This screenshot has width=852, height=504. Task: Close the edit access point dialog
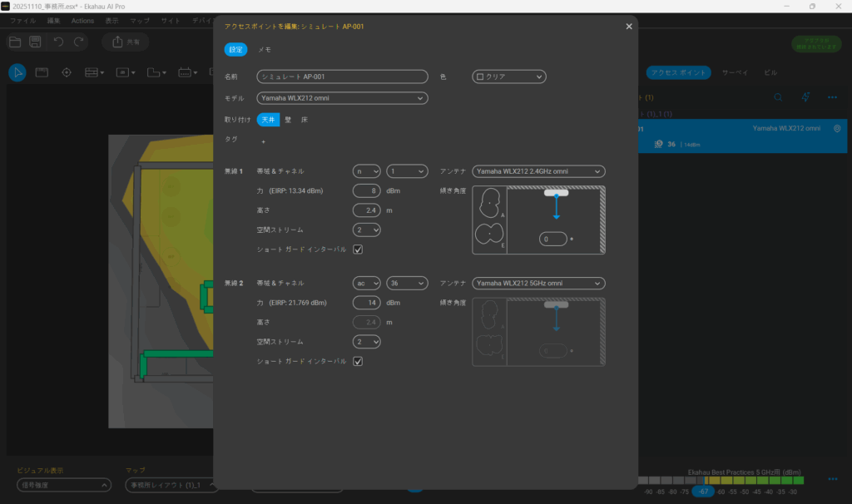tap(629, 27)
